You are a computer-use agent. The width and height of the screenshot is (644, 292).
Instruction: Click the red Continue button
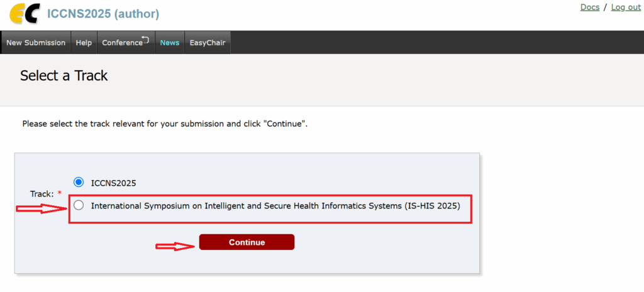[247, 242]
